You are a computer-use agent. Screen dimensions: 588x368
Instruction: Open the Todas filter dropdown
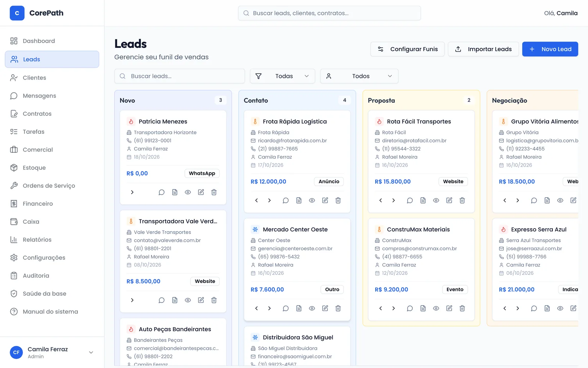click(x=283, y=76)
